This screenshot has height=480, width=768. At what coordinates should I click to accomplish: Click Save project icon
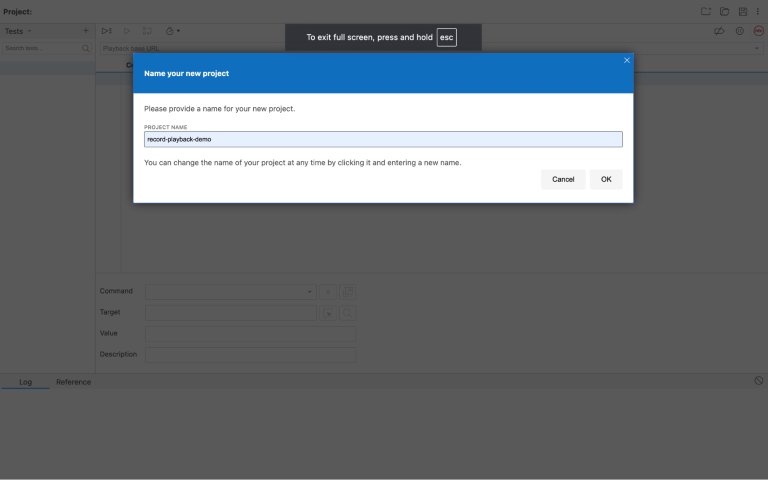(x=743, y=11)
